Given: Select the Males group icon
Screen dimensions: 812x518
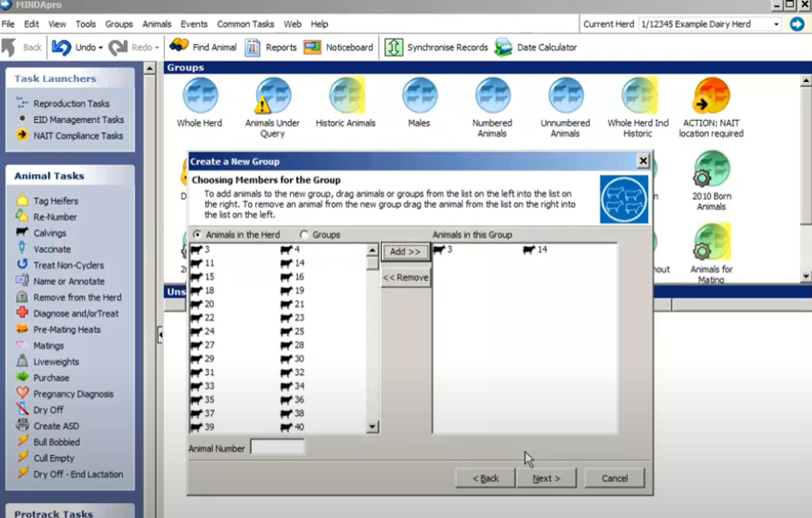Looking at the screenshot, I should pos(420,96).
